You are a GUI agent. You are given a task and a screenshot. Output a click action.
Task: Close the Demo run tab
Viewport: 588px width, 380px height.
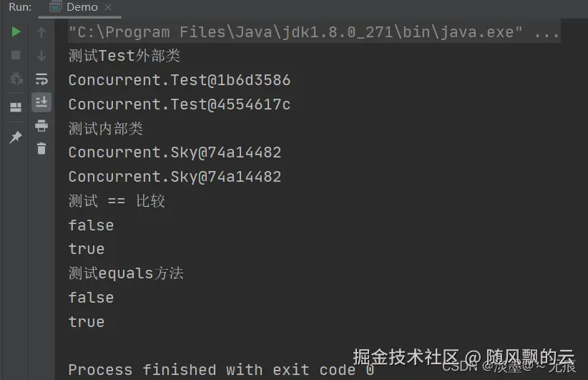pyautogui.click(x=109, y=7)
